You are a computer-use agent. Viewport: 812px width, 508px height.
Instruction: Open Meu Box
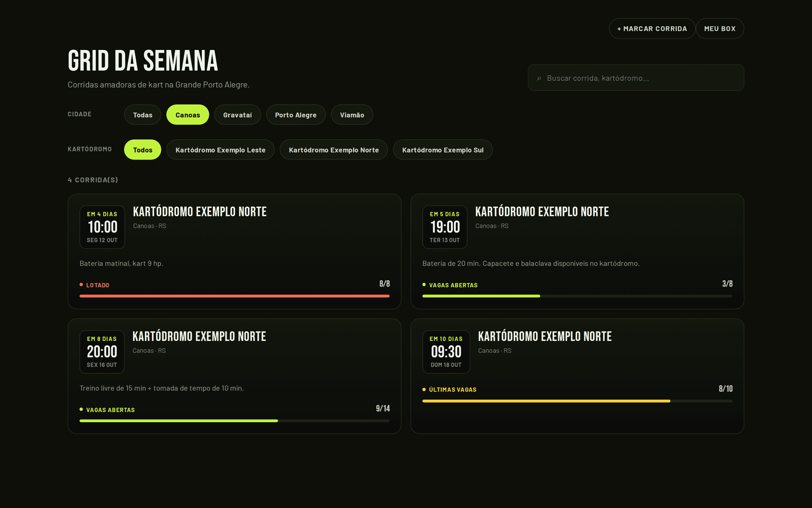coord(720,29)
